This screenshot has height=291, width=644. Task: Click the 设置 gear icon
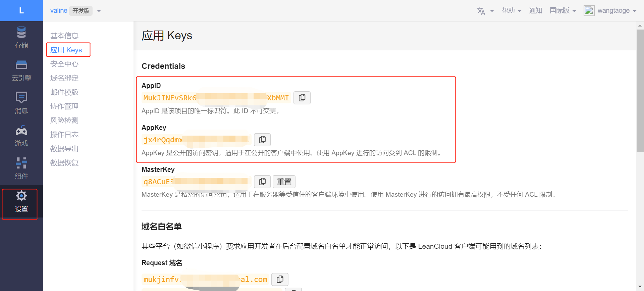coord(21,196)
